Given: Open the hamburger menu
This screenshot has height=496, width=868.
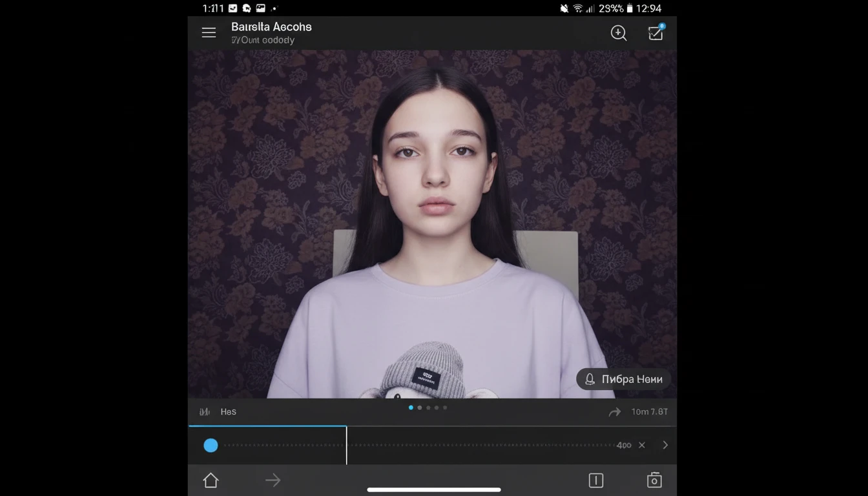Looking at the screenshot, I should pyautogui.click(x=209, y=33).
